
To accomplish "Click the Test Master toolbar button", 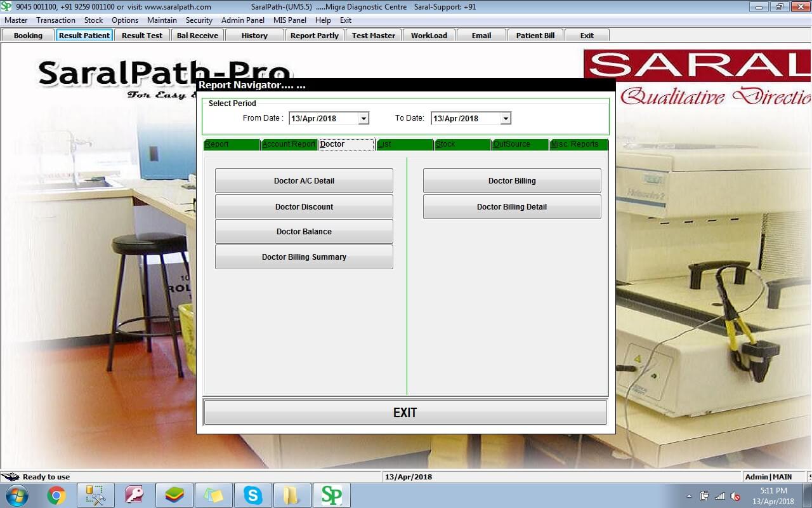I will point(374,36).
